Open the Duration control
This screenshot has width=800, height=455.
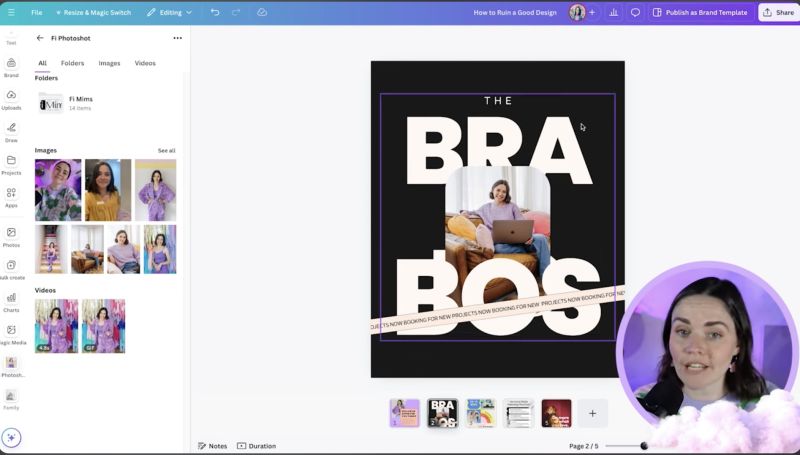[257, 446]
